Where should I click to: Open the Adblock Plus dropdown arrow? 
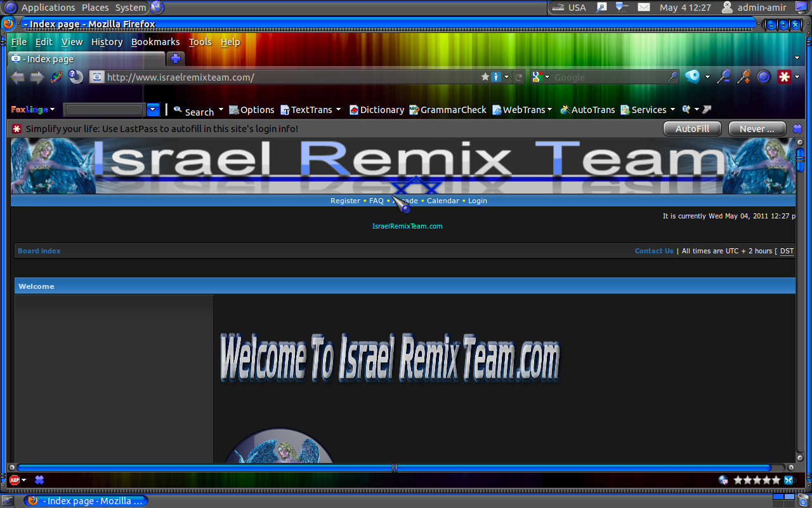click(x=24, y=480)
